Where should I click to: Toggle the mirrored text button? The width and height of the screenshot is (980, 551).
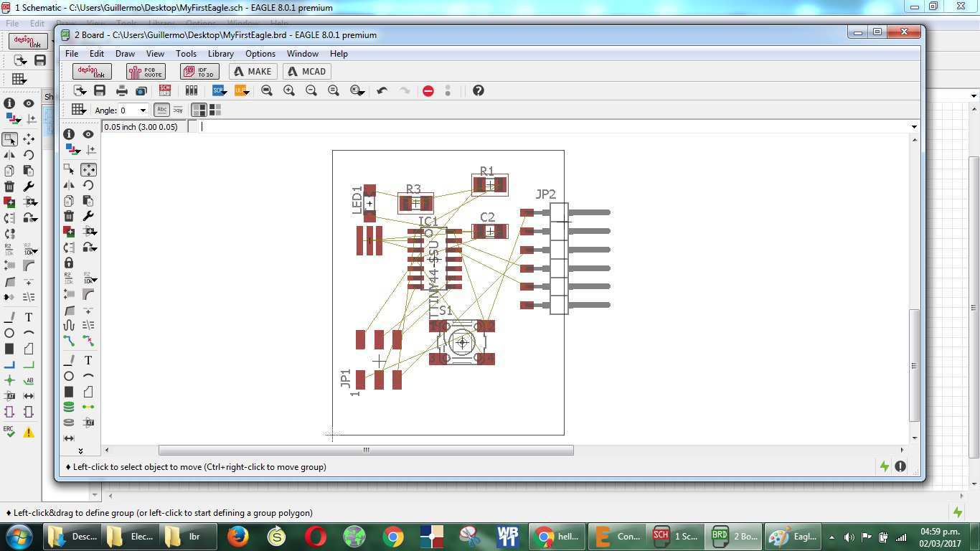(178, 110)
